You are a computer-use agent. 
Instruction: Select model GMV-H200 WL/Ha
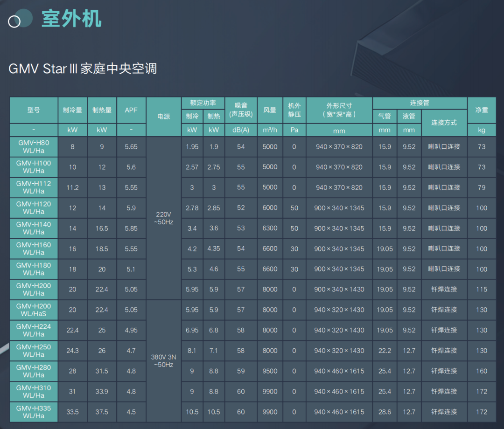(x=34, y=289)
